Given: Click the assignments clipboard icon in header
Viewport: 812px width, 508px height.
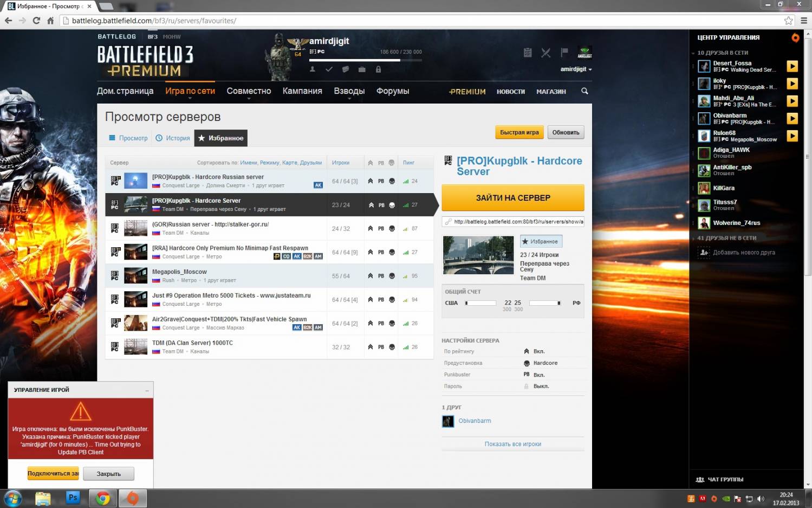Looking at the screenshot, I should pyautogui.click(x=528, y=53).
